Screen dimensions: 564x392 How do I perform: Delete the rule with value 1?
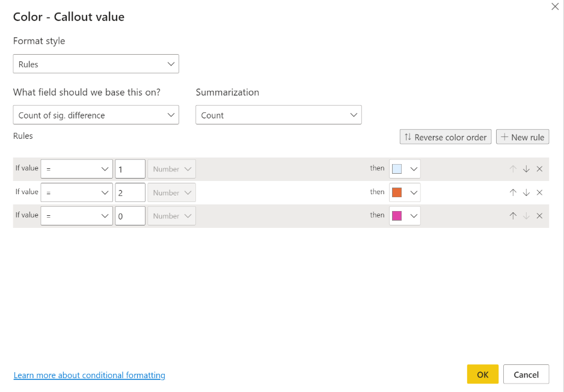pos(539,169)
